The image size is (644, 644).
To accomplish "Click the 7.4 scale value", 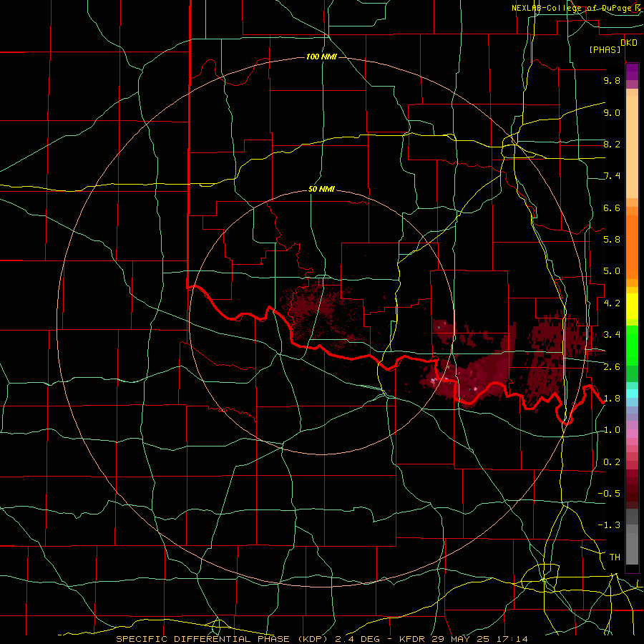I will (612, 176).
